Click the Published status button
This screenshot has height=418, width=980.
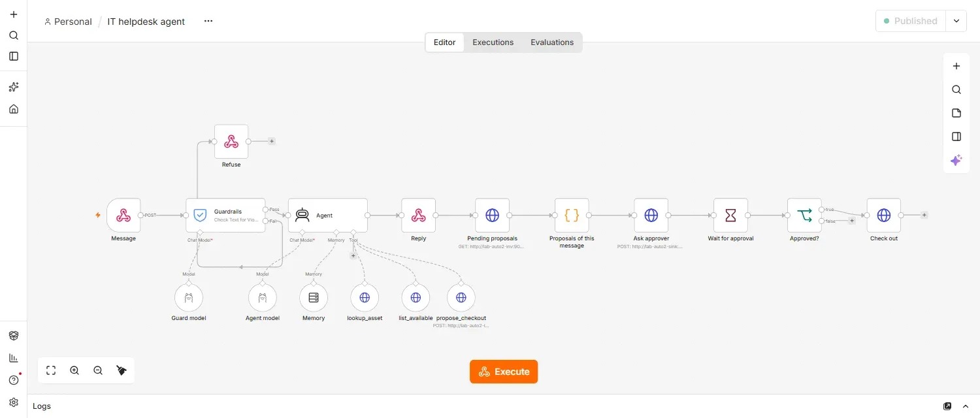tap(911, 21)
